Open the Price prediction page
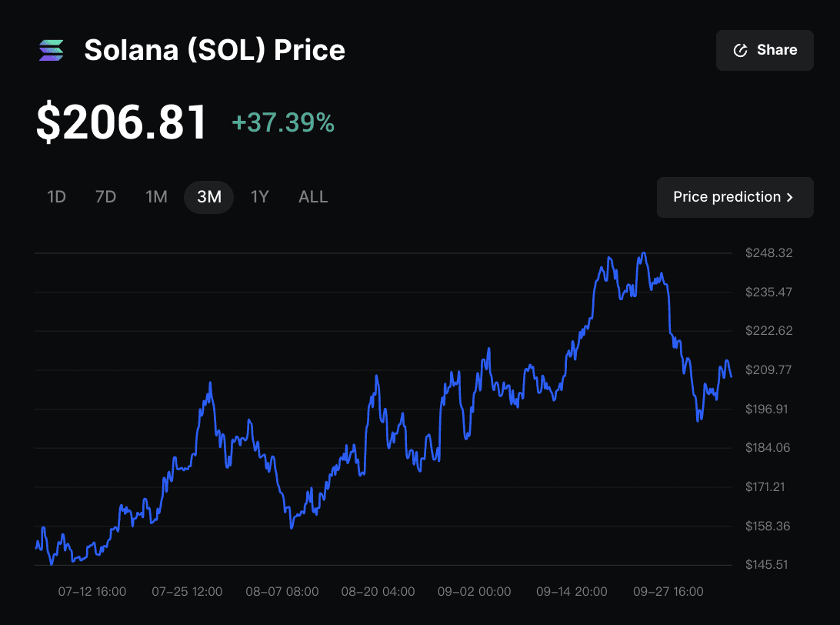Screen dimensions: 840x625 coord(735,197)
